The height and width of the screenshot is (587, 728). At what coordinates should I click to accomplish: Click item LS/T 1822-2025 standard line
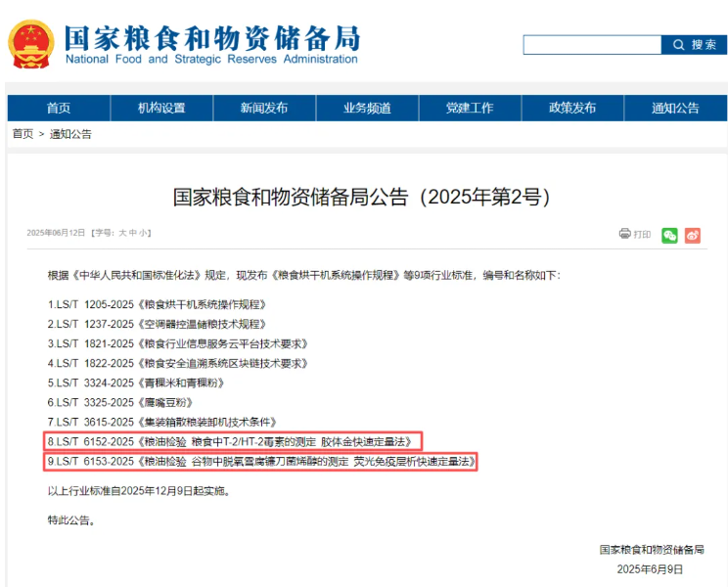(x=178, y=363)
